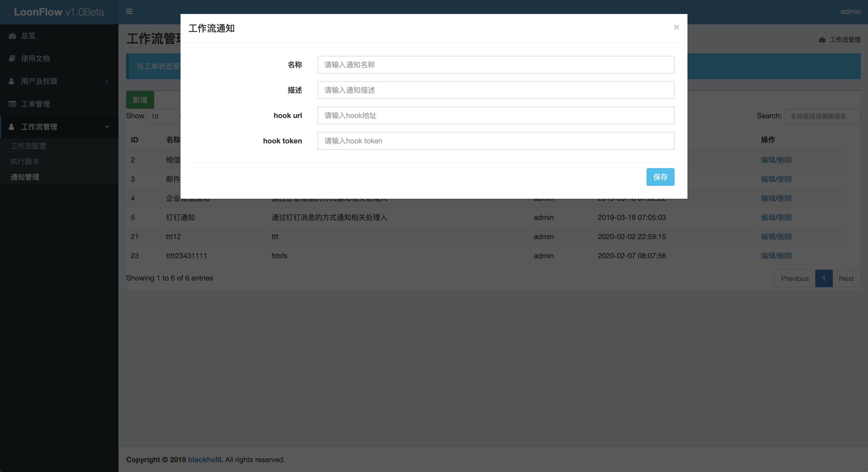Image resolution: width=868 pixels, height=472 pixels.
Task: Click 编辑/删除 for row ID 2
Action: pyautogui.click(x=776, y=160)
